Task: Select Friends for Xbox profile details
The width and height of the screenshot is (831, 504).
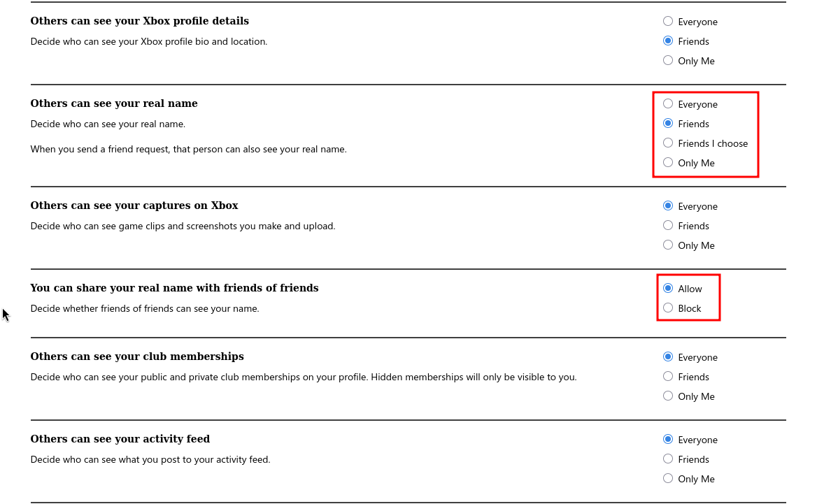Action: point(668,41)
